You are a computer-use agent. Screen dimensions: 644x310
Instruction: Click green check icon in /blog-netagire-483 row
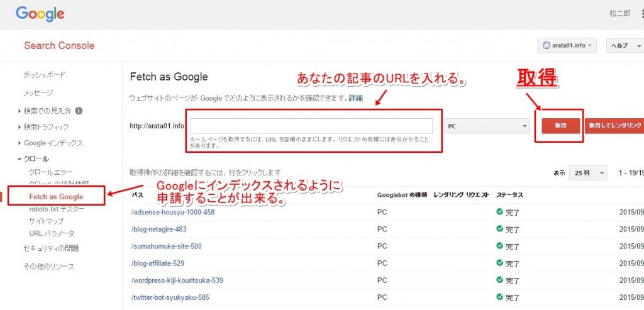(499, 229)
